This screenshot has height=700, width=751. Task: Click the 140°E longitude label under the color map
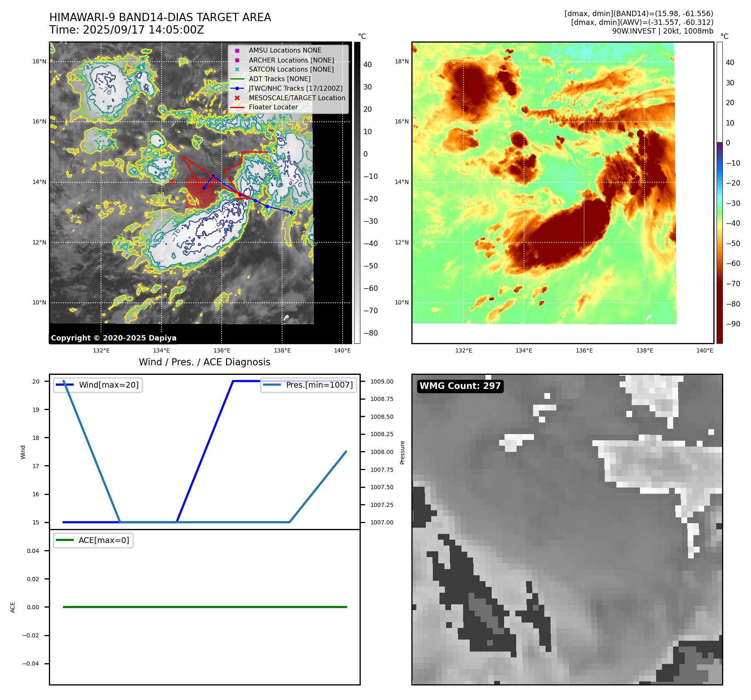point(705,350)
